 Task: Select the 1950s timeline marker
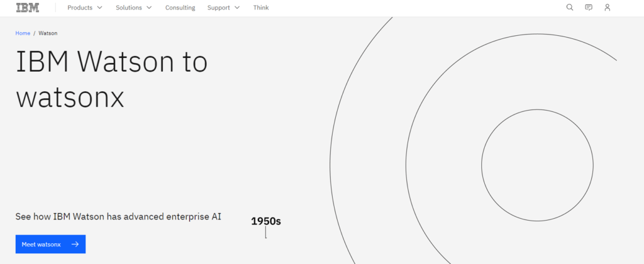[265, 221]
